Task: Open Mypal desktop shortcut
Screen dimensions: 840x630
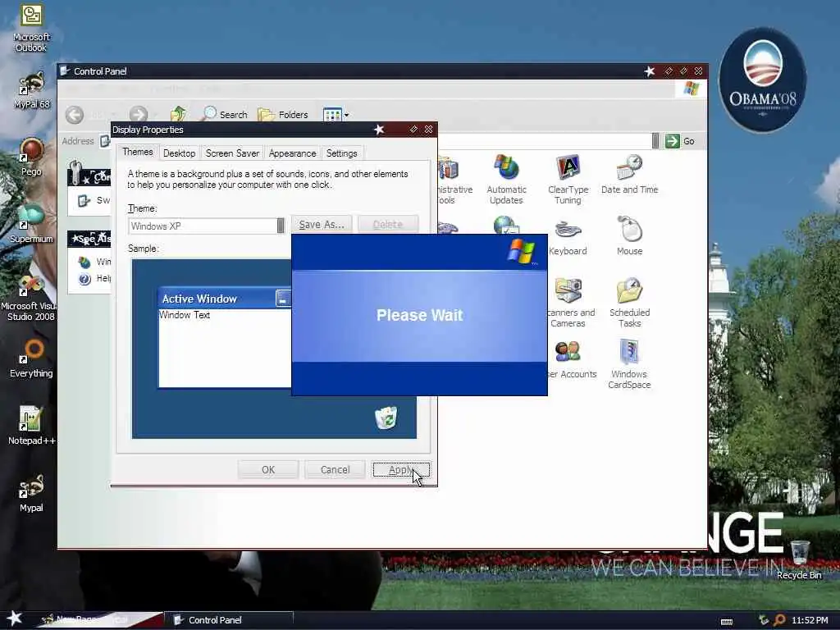Action: [31, 493]
